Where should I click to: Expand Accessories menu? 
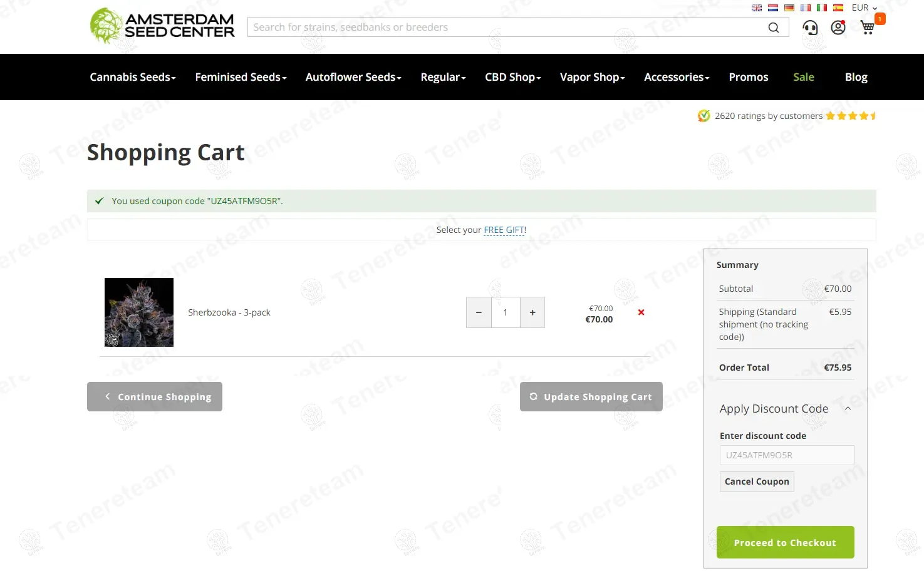(x=677, y=77)
